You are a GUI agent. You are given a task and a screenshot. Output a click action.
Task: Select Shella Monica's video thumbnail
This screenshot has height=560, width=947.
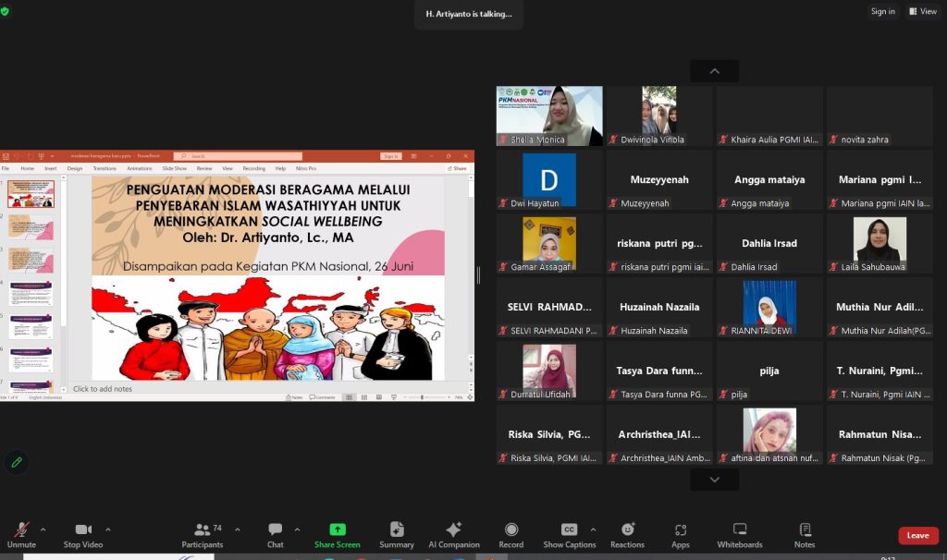pos(549,116)
